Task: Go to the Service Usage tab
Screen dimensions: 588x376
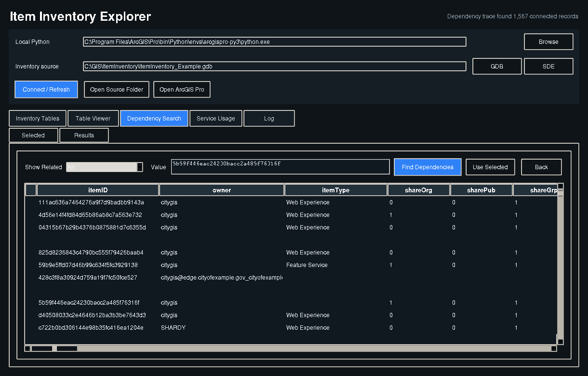Action: (x=216, y=119)
